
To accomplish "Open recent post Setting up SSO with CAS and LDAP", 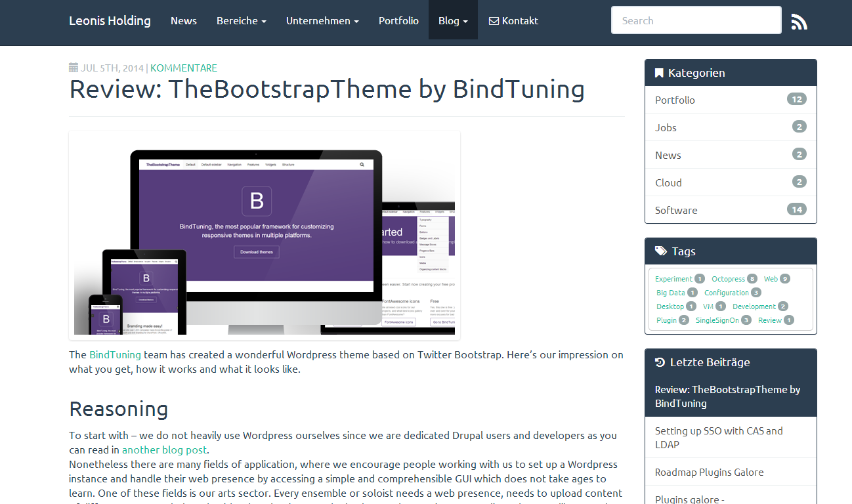I will pos(731,437).
